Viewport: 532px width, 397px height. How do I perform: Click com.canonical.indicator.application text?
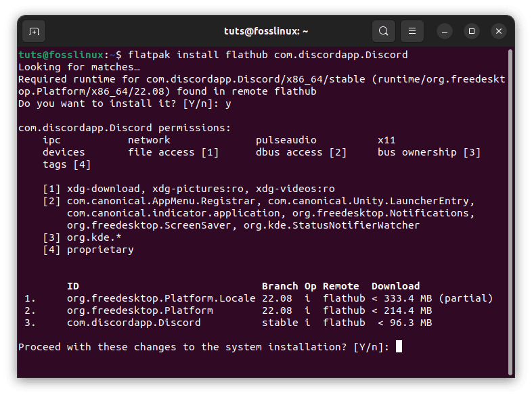point(173,213)
